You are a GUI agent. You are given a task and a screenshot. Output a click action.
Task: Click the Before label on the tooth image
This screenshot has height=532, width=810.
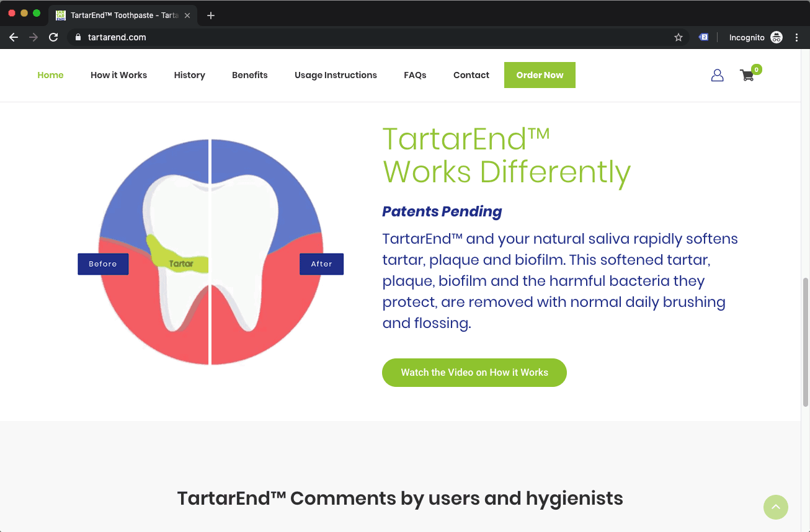[x=103, y=264]
